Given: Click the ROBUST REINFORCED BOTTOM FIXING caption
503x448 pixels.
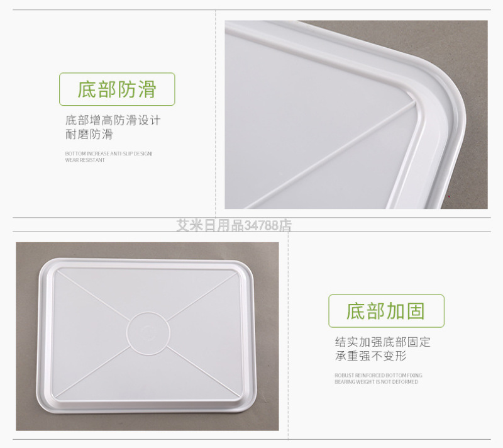Looking at the screenshot, I should point(379,375).
